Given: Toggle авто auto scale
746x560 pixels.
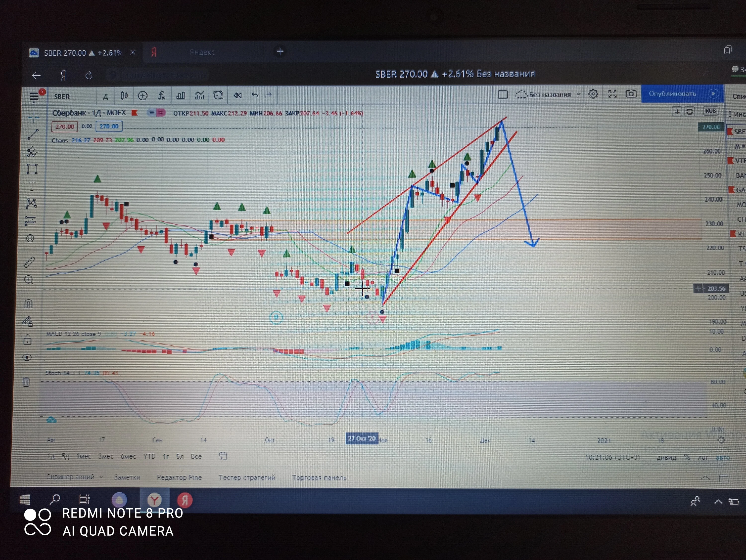Looking at the screenshot, I should (723, 458).
